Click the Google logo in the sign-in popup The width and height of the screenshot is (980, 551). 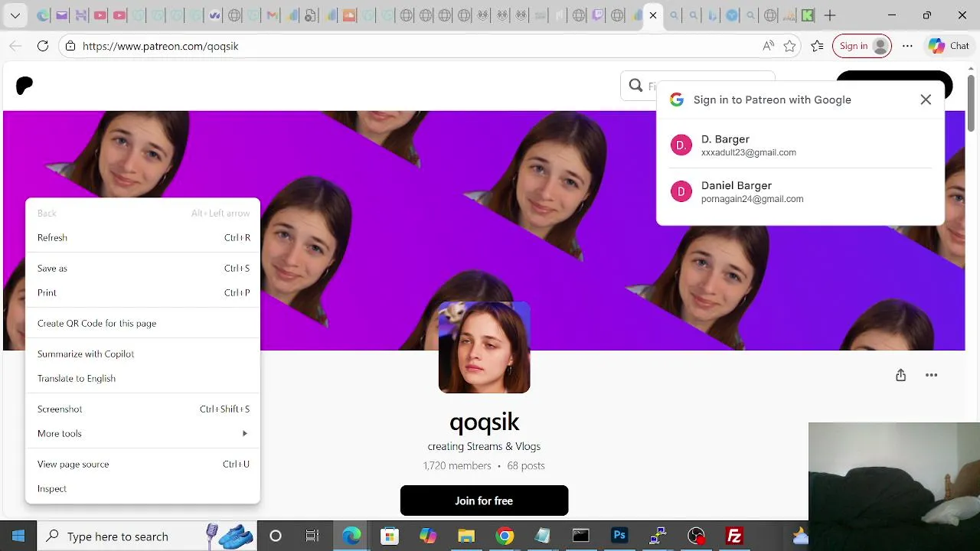tap(676, 99)
